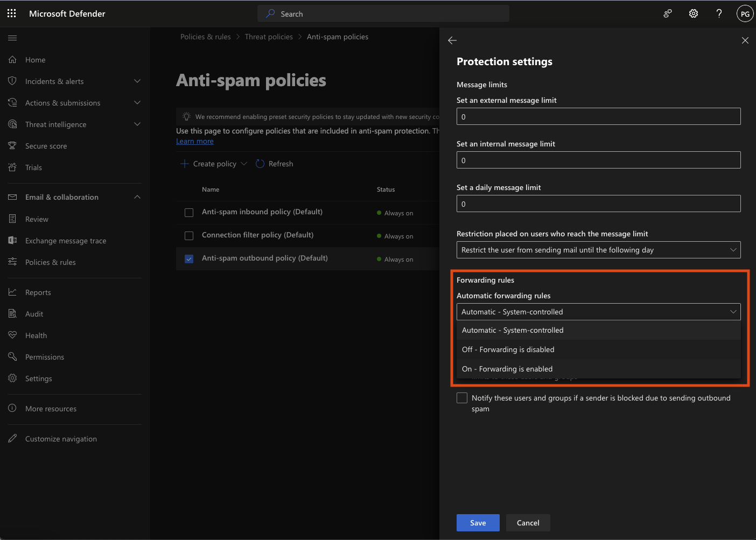756x540 pixels.
Task: Click the Secure score trophy icon
Action: (12, 146)
